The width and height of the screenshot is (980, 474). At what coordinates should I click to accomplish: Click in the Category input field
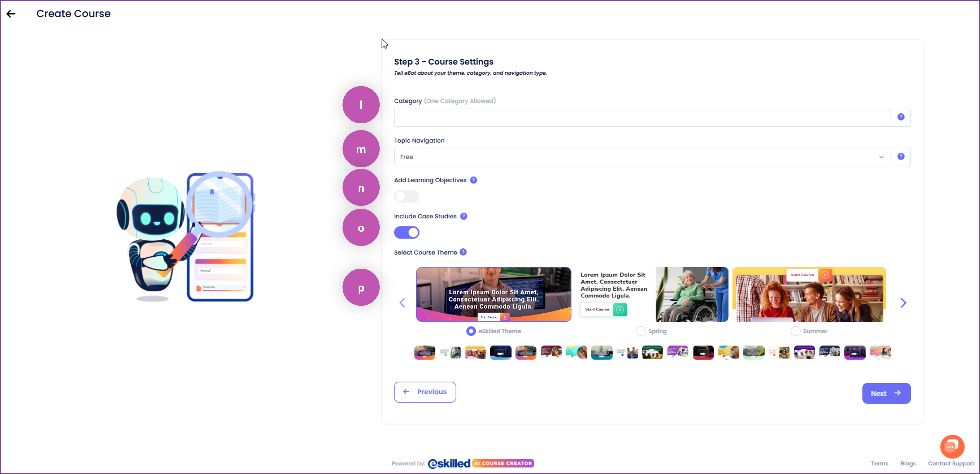[642, 118]
